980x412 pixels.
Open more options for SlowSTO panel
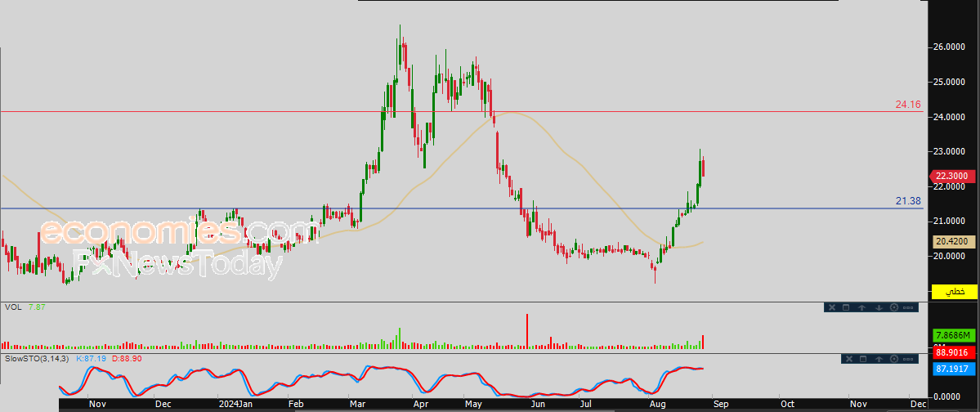(910, 359)
